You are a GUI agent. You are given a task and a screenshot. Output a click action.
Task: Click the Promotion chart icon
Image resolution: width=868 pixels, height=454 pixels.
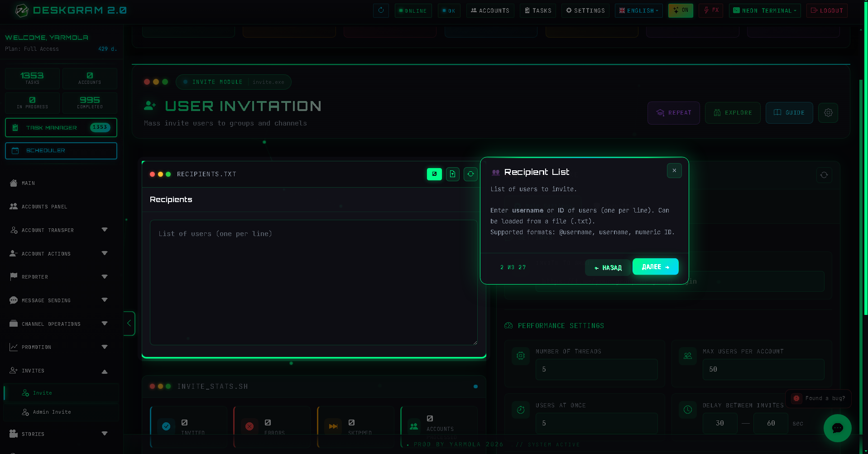(x=14, y=347)
